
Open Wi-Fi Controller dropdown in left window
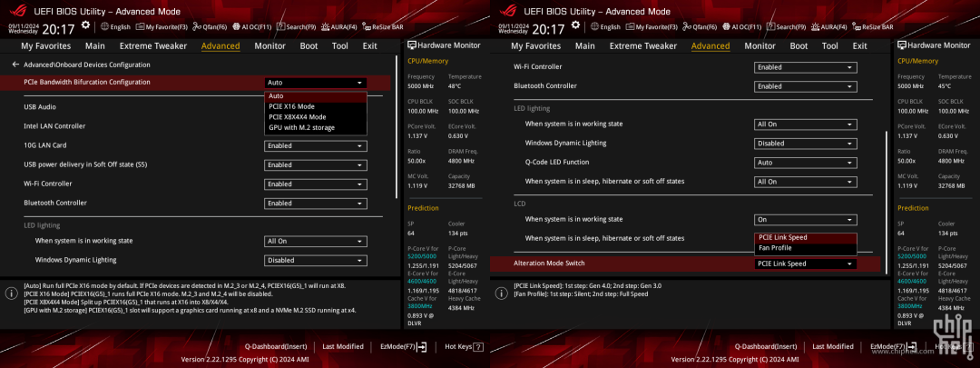(316, 184)
